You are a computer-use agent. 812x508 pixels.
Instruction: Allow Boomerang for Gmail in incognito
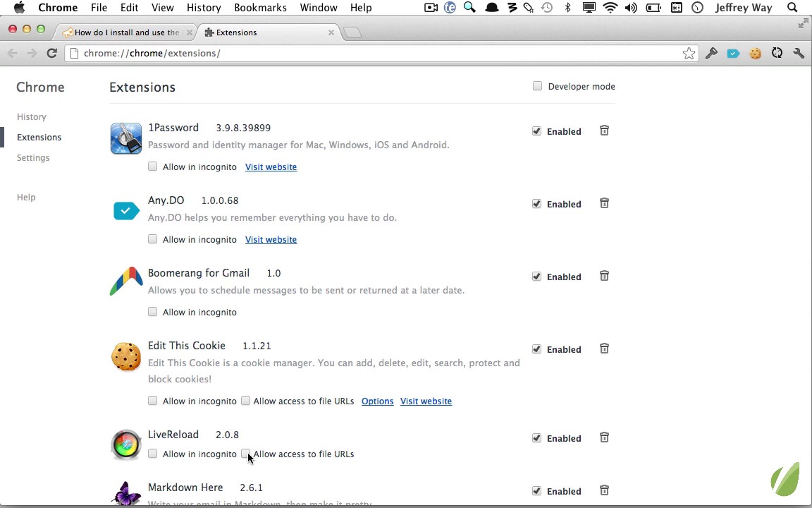click(152, 312)
